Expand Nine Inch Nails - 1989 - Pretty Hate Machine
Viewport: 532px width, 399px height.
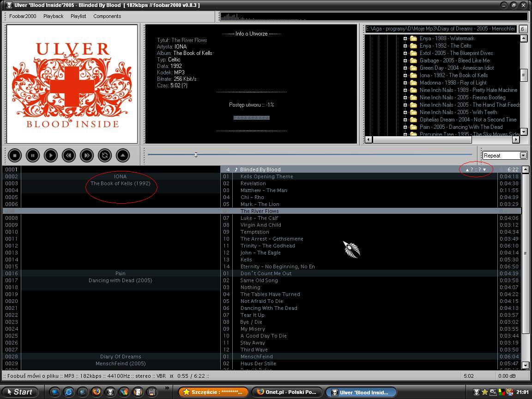click(405, 90)
